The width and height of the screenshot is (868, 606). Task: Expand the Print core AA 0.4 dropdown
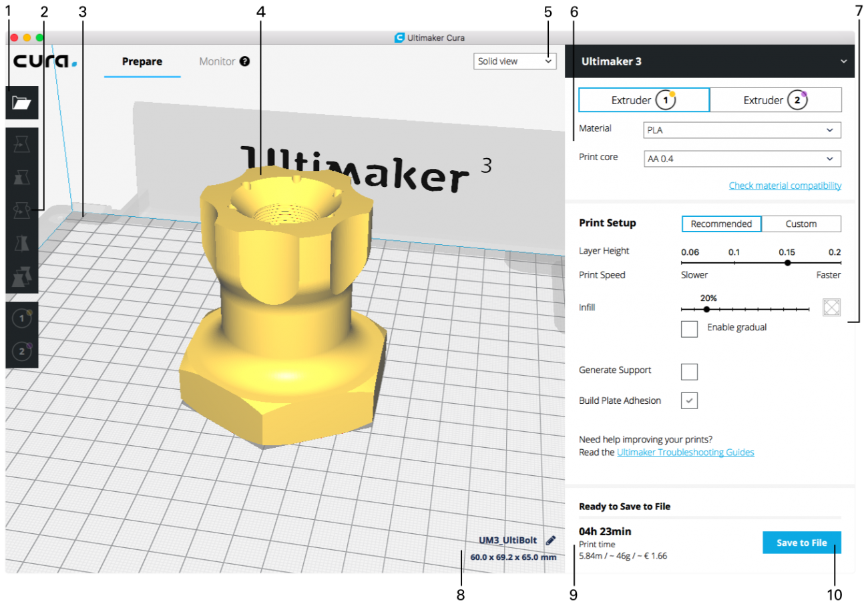741,159
